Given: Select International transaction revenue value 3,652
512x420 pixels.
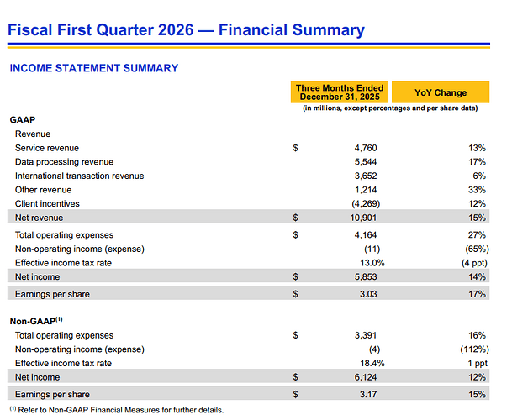Looking at the screenshot, I should pyautogui.click(x=366, y=176).
